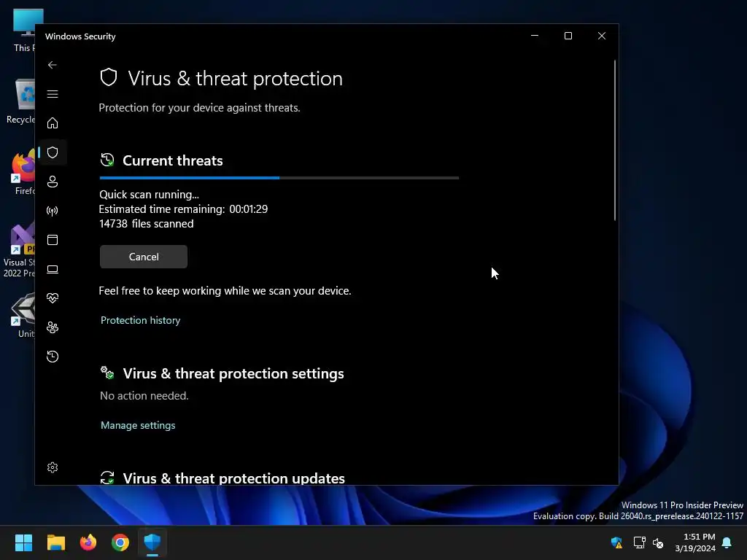Click the 'Current threats' section heading
Screen dimensions: 747x560
click(x=172, y=160)
